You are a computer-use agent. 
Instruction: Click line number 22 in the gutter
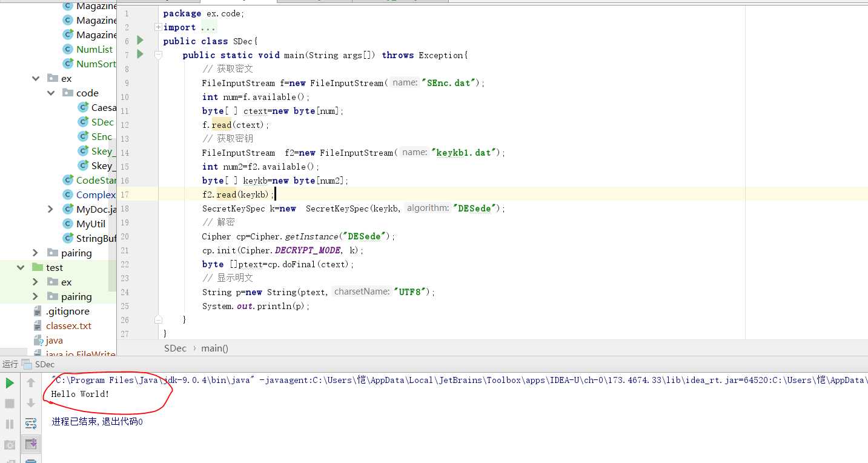[125, 264]
